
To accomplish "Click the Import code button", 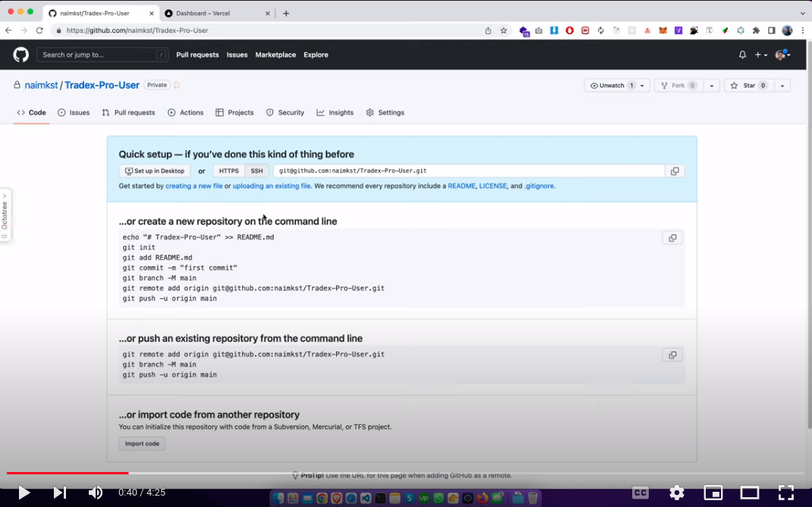I will pyautogui.click(x=142, y=443).
